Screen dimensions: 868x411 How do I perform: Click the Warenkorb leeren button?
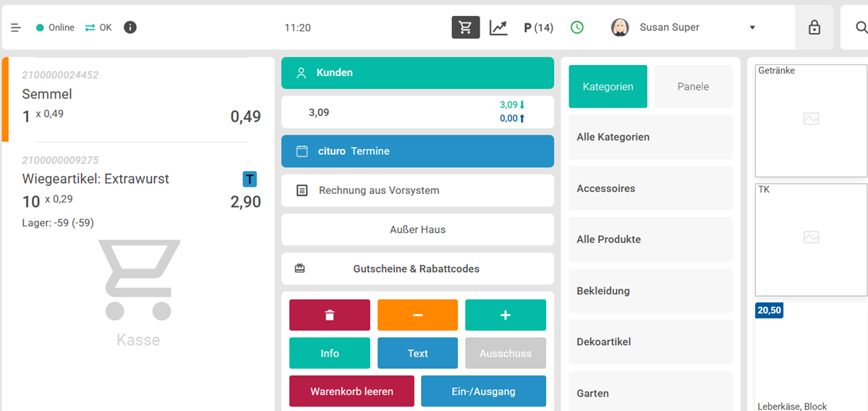[x=352, y=391]
